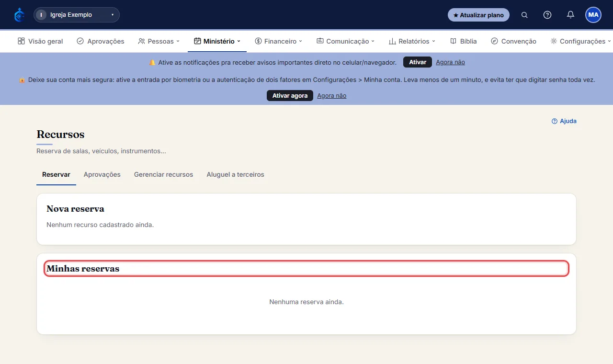
Task: Click the Financeiro dollar icon
Action: [x=258, y=41]
